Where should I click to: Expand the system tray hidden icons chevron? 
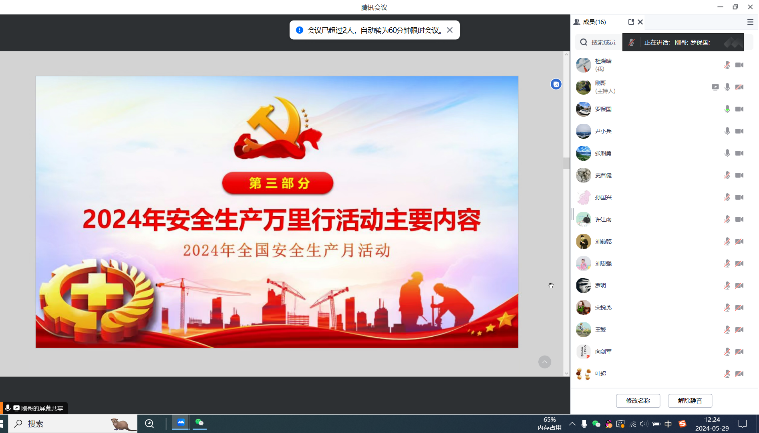(573, 424)
